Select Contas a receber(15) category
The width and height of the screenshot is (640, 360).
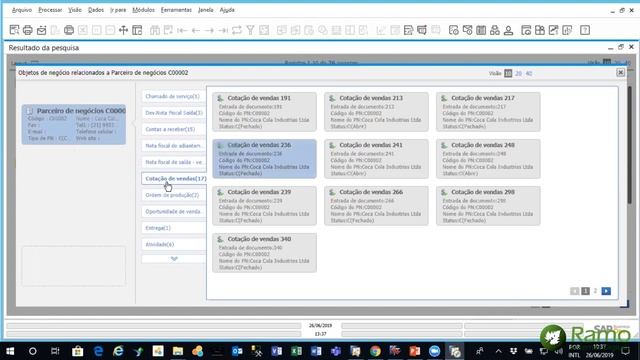[x=174, y=129]
